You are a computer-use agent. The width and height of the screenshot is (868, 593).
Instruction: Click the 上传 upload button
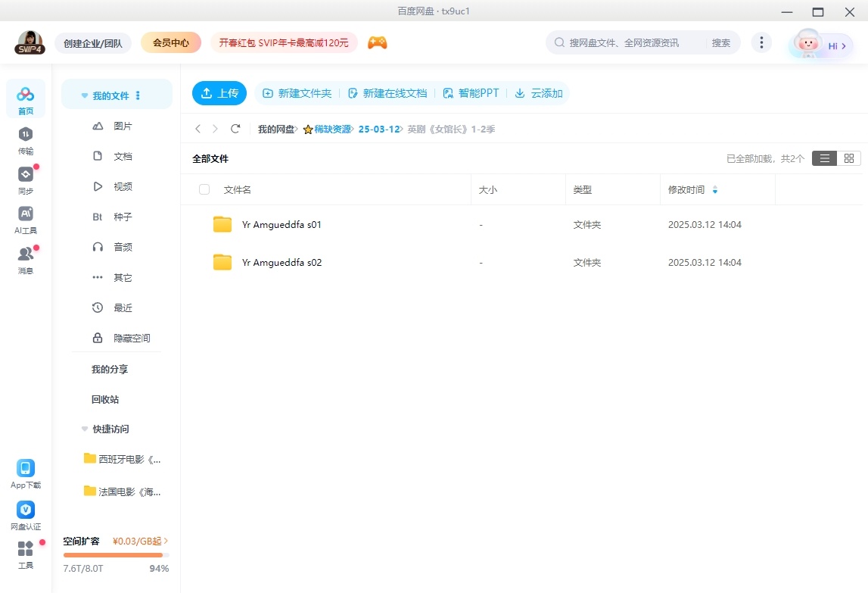tap(219, 92)
